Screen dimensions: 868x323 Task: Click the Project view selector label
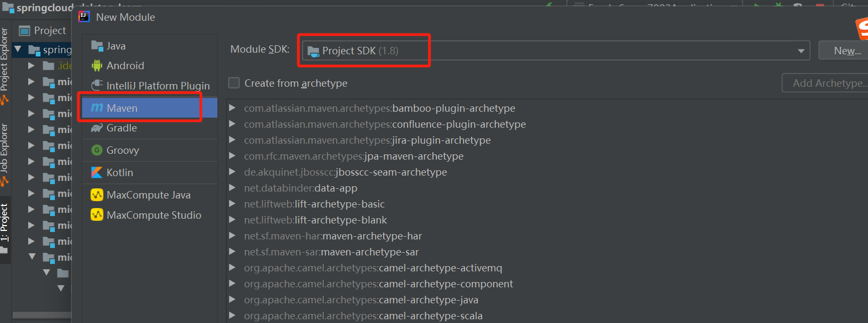(x=50, y=31)
